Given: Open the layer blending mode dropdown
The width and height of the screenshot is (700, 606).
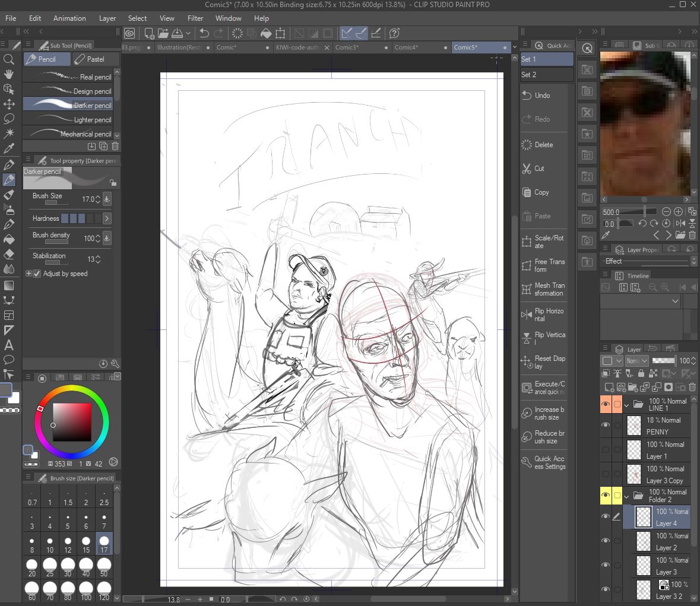Looking at the screenshot, I should coord(636,360).
